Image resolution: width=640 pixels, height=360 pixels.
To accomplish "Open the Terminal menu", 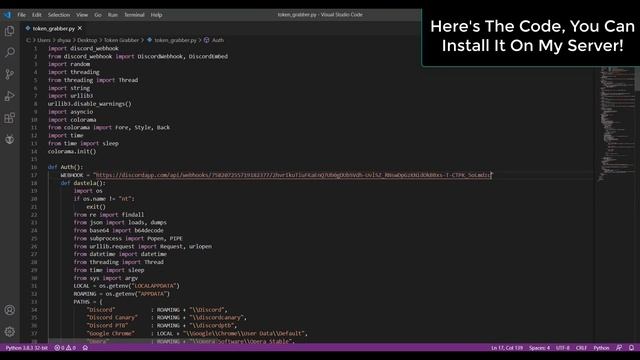I will [134, 15].
